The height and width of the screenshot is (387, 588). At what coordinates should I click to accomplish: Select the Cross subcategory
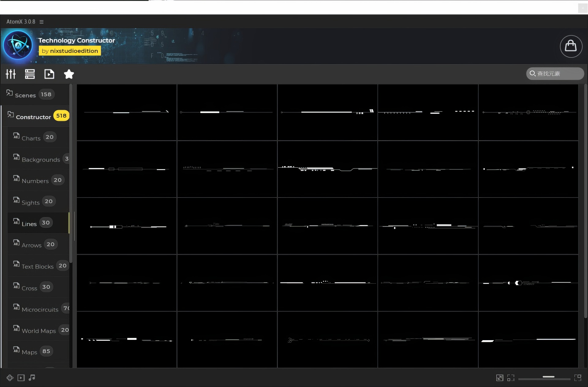[x=38, y=287]
